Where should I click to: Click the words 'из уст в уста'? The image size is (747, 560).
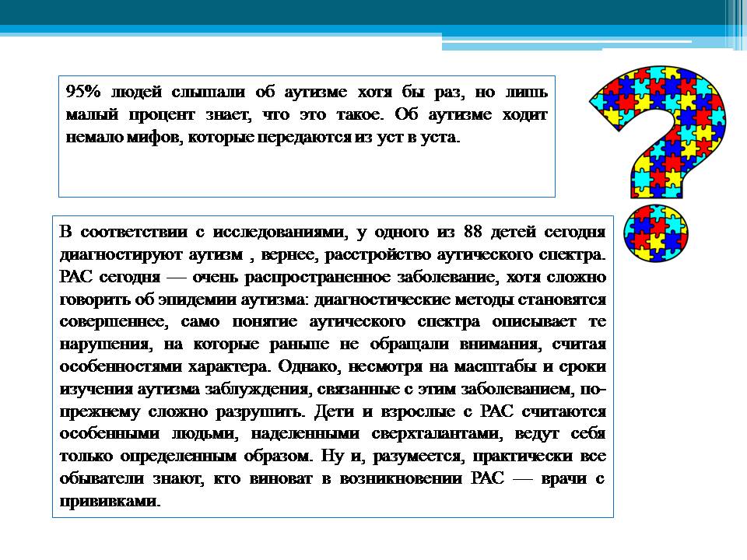tap(406, 137)
